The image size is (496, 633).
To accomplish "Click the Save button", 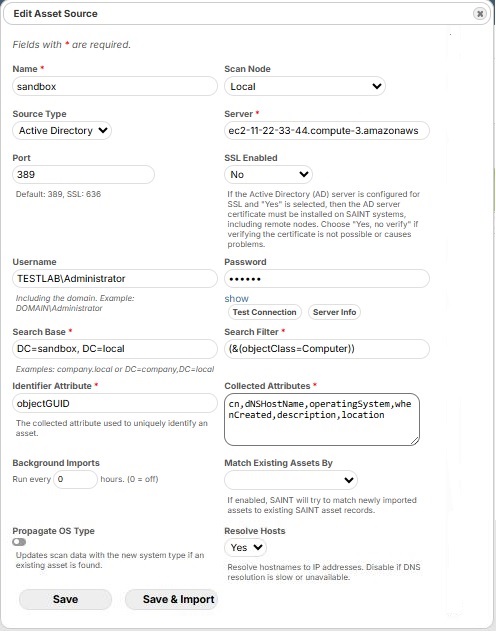I will 65,599.
